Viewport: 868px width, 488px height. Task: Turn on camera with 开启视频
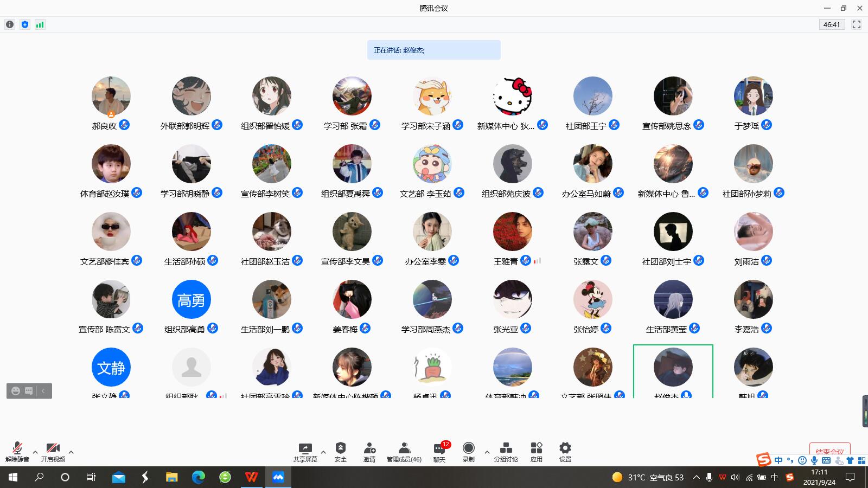pyautogui.click(x=53, y=452)
